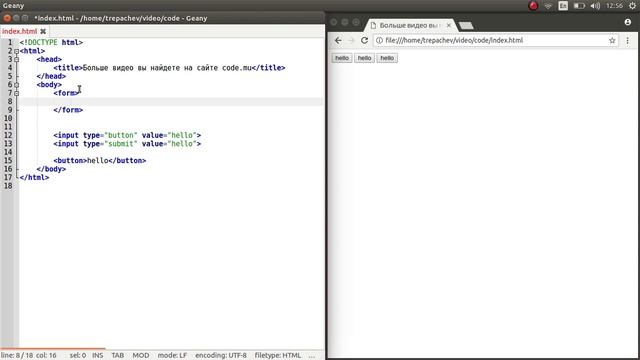Select the index.html tab in Geany
Image resolution: width=640 pixels, height=360 pixels.
(x=20, y=31)
